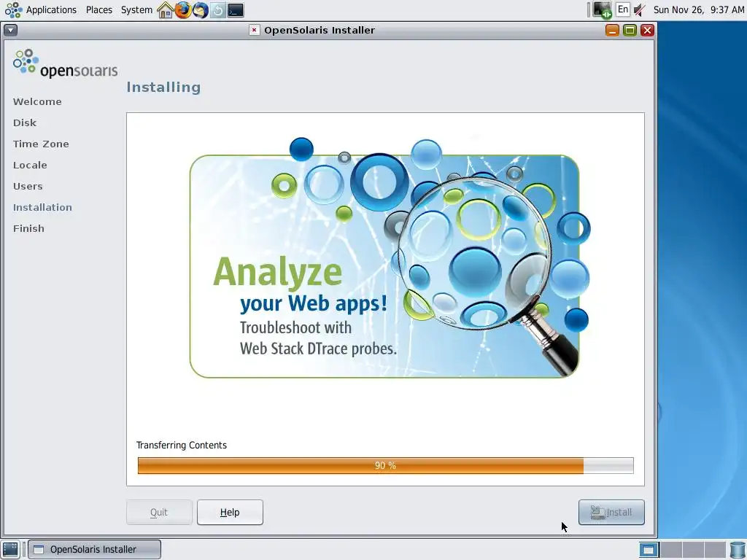This screenshot has width=747, height=560.
Task: Click the Show Desktop icon in bottom panel
Action: point(10,549)
